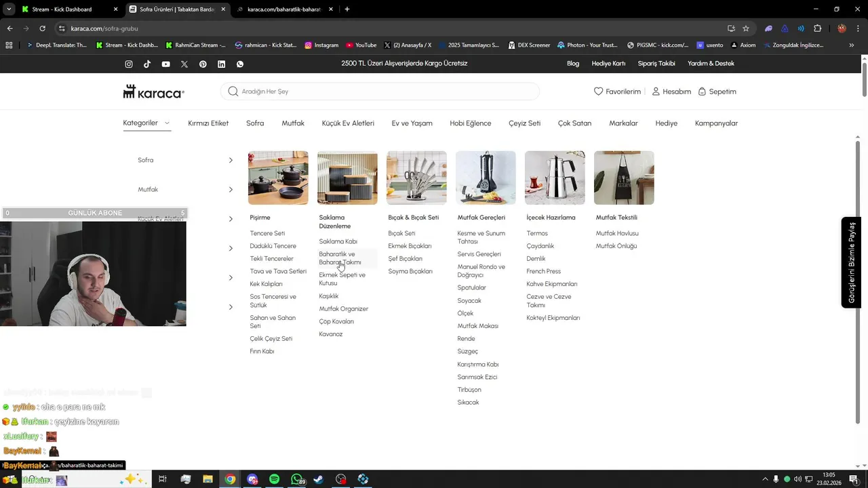Open Chrome extensions puzzle icon
Image resolution: width=868 pixels, height=488 pixels.
pyautogui.click(x=817, y=28)
